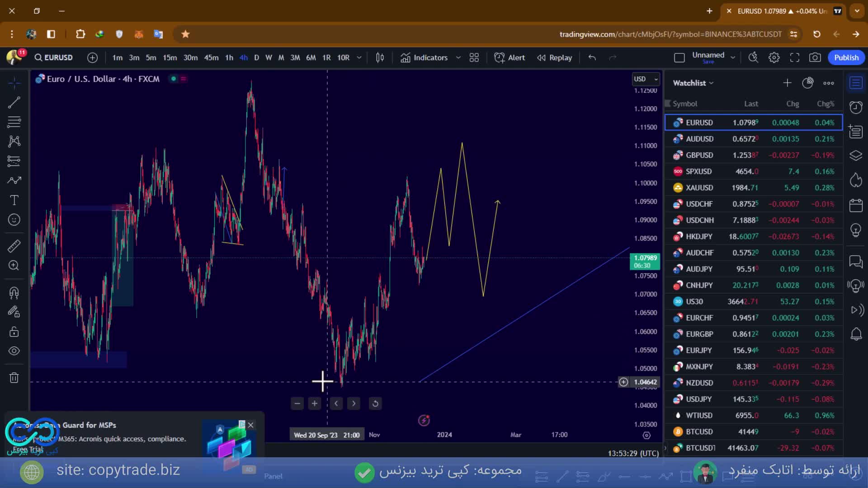Toggle magnet mode on the toolbar

[14, 293]
